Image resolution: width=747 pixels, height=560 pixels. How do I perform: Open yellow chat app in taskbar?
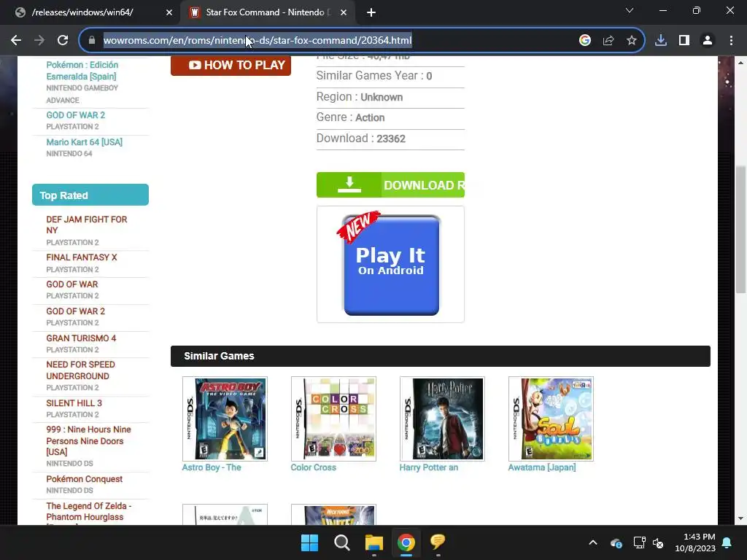click(438, 542)
